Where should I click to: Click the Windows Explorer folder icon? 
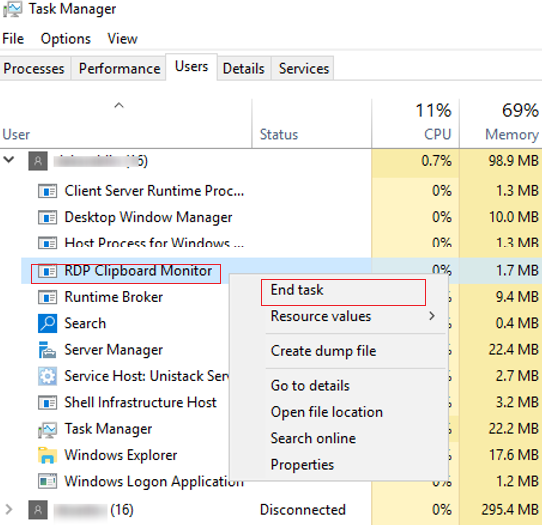(x=47, y=455)
